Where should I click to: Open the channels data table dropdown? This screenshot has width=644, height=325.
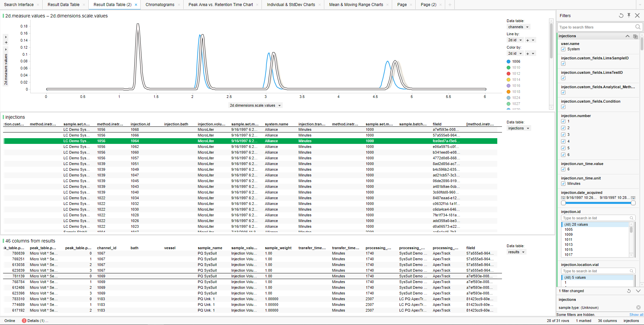(518, 27)
